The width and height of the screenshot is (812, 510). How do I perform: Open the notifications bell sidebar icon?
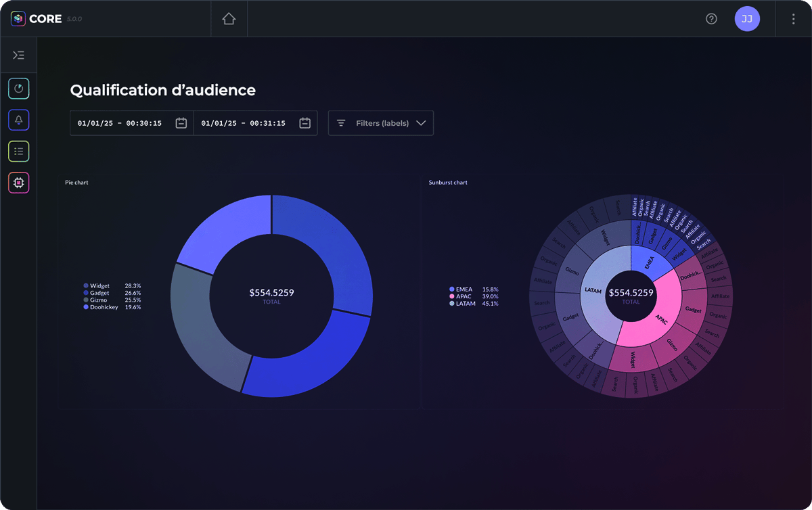point(18,120)
